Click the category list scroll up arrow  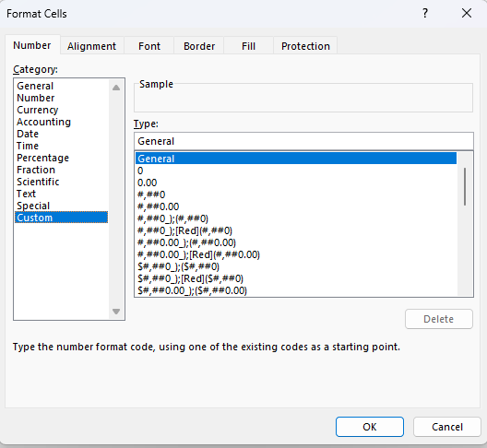[116, 88]
